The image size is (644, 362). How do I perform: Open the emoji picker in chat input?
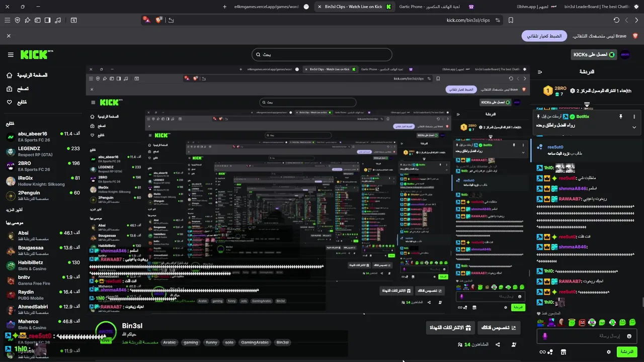pos(629,336)
